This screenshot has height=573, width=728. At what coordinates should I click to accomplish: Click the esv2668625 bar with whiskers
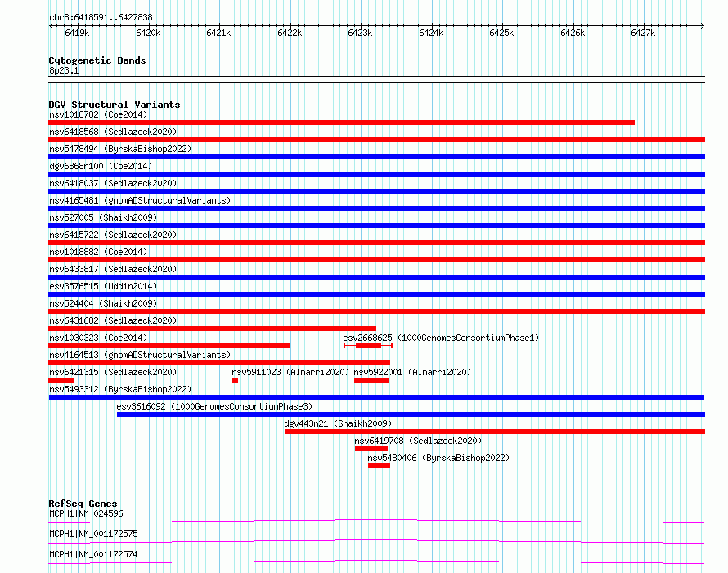point(368,346)
